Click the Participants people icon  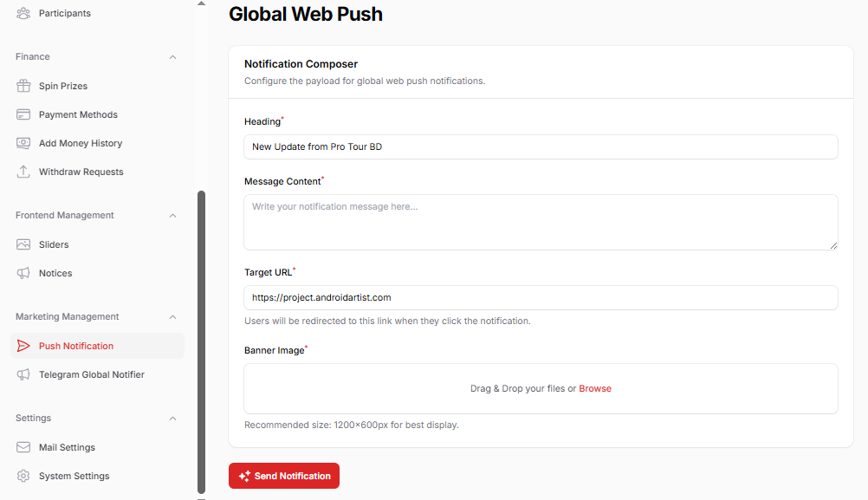(x=23, y=13)
